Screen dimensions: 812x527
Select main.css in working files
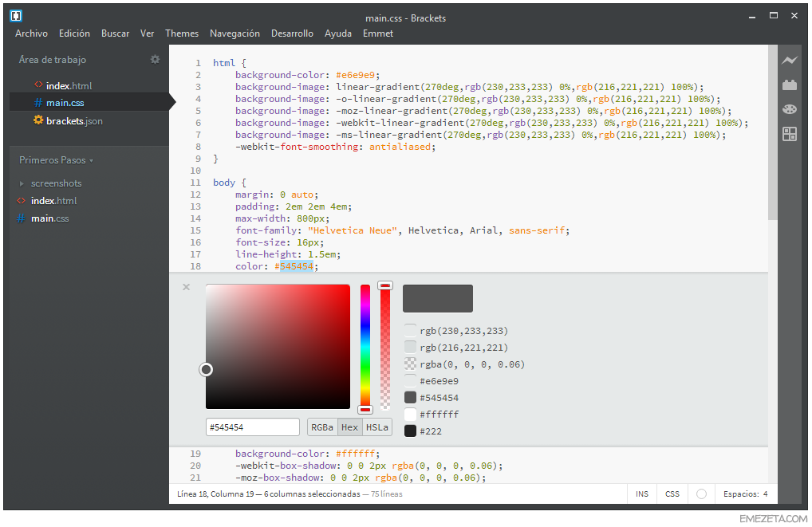(x=65, y=103)
